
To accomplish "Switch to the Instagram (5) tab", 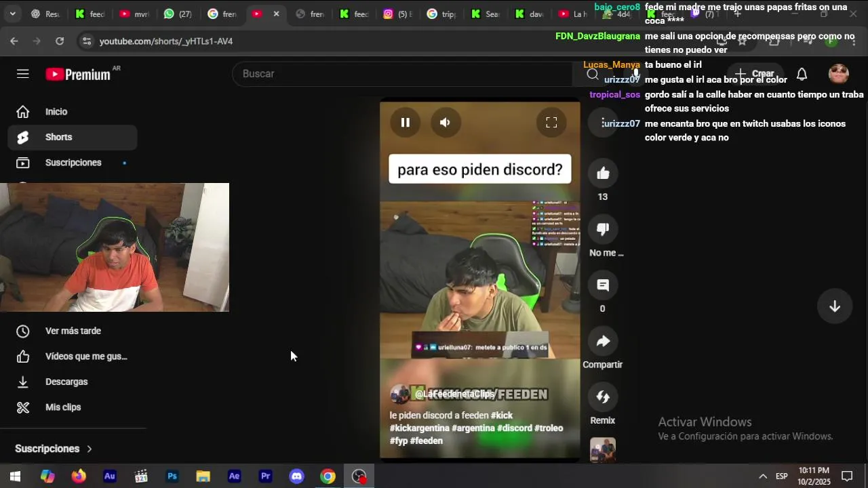I will tap(397, 14).
